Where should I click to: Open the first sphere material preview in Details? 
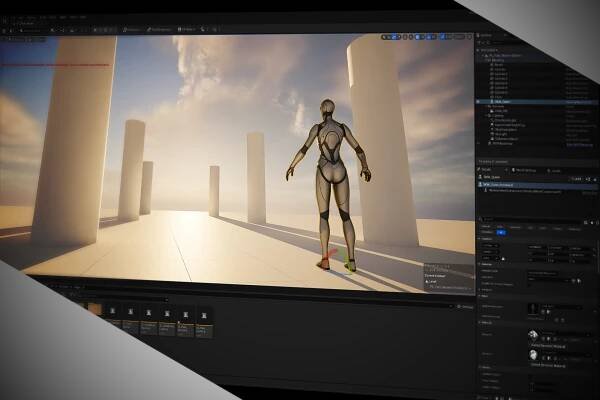coord(534,337)
